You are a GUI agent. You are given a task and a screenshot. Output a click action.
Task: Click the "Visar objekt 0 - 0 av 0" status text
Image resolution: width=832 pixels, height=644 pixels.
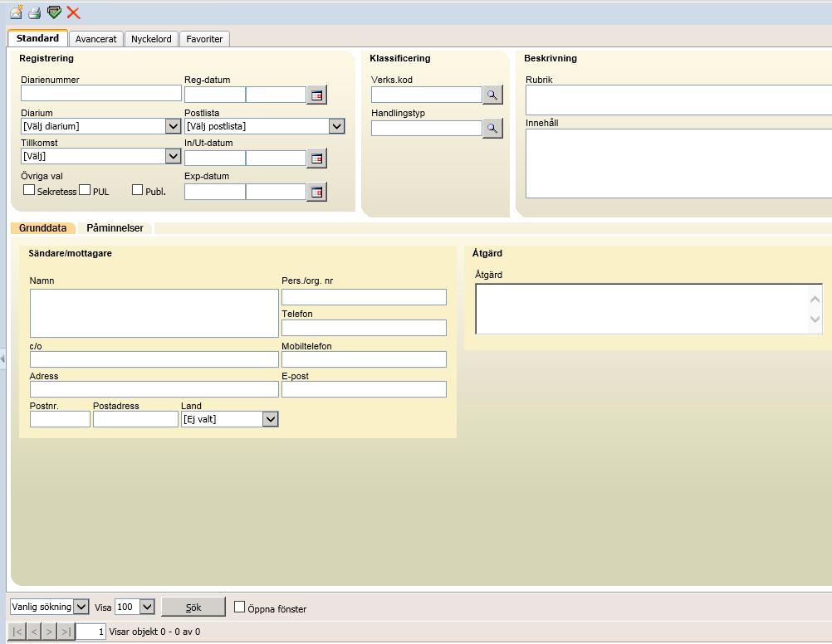(154, 632)
